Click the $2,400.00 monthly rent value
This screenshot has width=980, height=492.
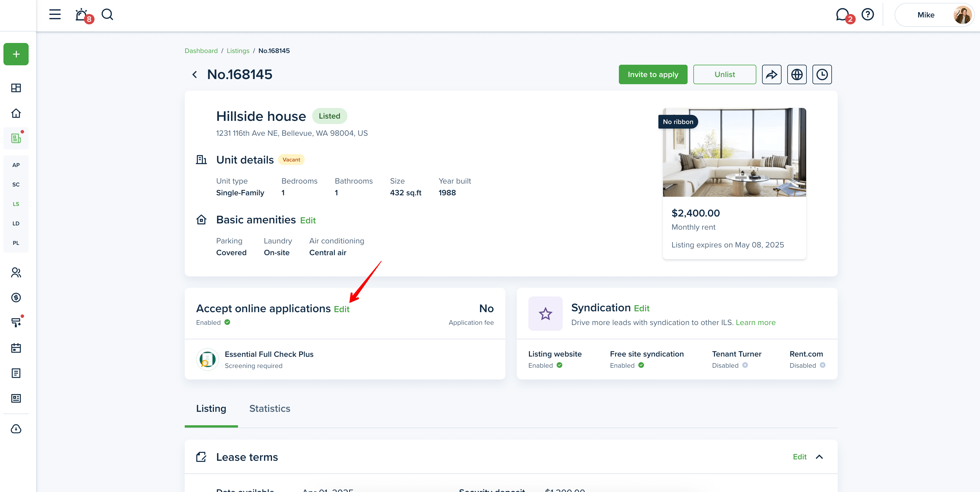[695, 213]
